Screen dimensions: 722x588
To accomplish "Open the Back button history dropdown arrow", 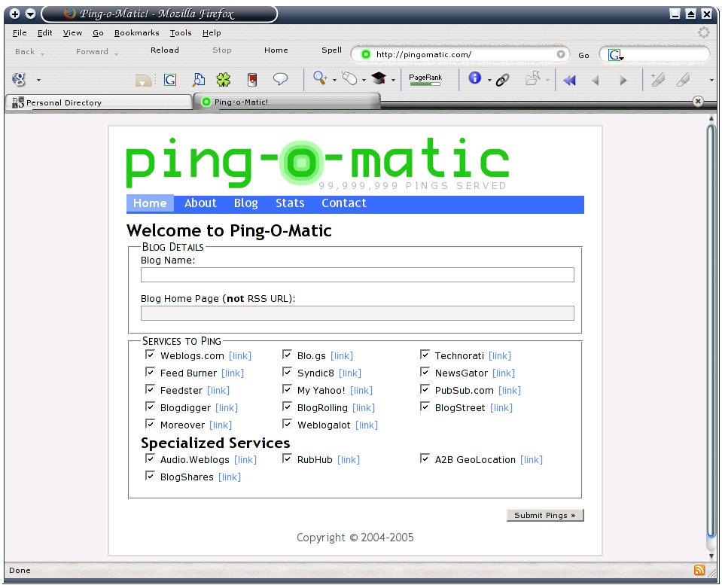I will (42, 54).
